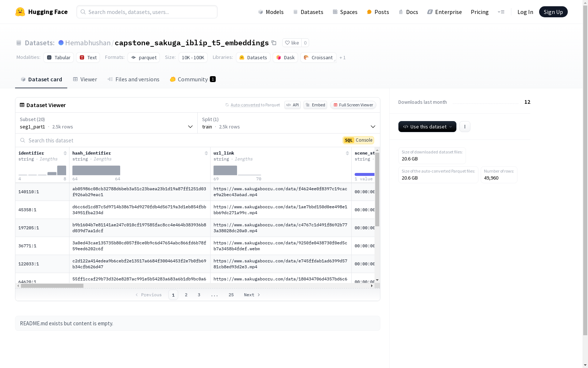Expand the Subset dropdown seg1_part1
The height and width of the screenshot is (368, 588).
(107, 123)
